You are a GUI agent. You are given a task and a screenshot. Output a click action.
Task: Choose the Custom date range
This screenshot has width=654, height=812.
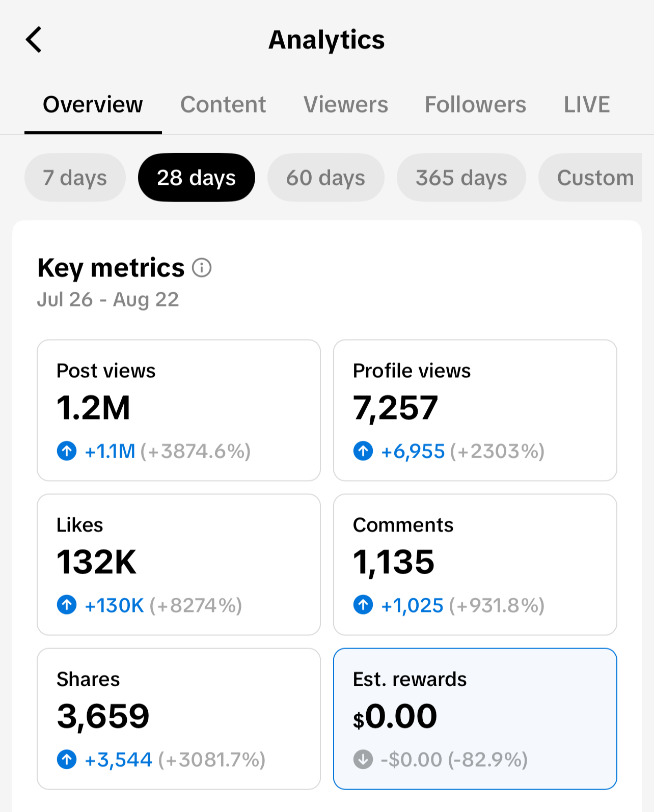tap(591, 178)
